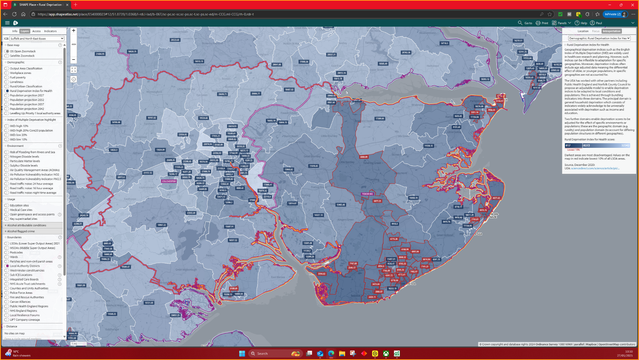
Task: Switch to the Access tab
Action: (36, 31)
